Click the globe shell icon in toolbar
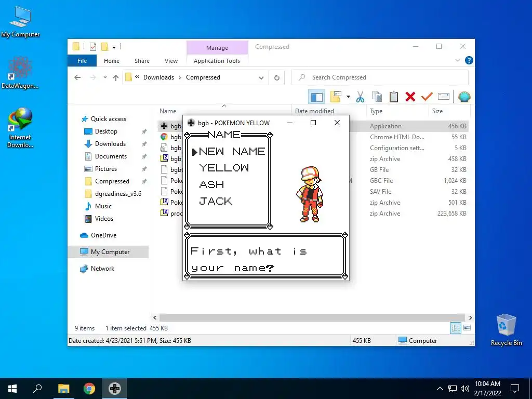The width and height of the screenshot is (532, 399). point(464,97)
